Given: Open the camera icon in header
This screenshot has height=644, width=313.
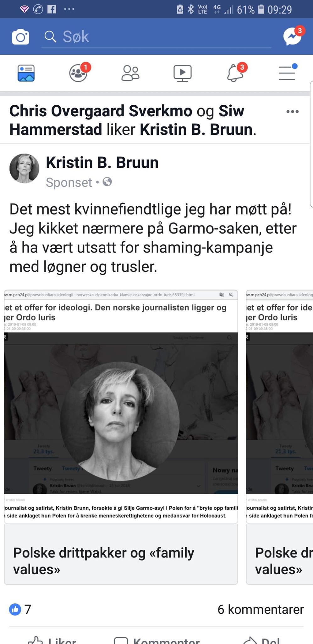Looking at the screenshot, I should [x=21, y=37].
